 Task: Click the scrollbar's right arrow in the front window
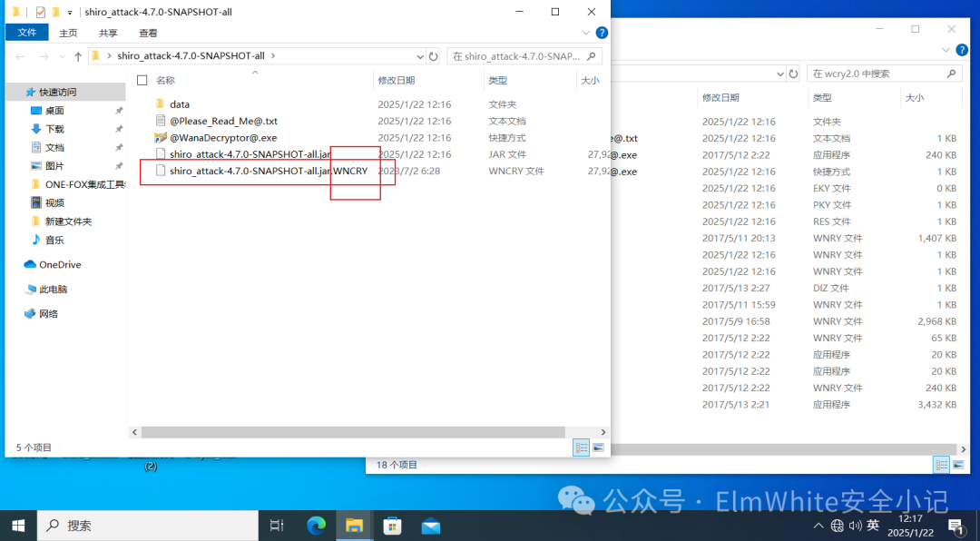click(x=603, y=432)
